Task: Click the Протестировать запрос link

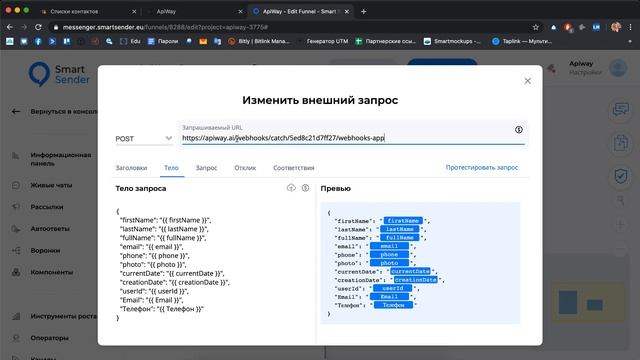Action: tap(482, 167)
